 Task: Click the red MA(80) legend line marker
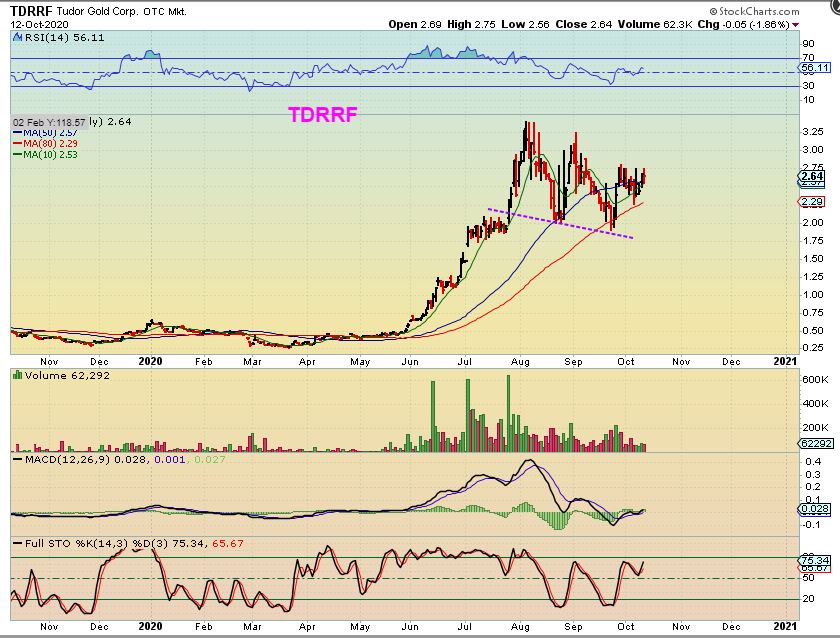(x=18, y=144)
